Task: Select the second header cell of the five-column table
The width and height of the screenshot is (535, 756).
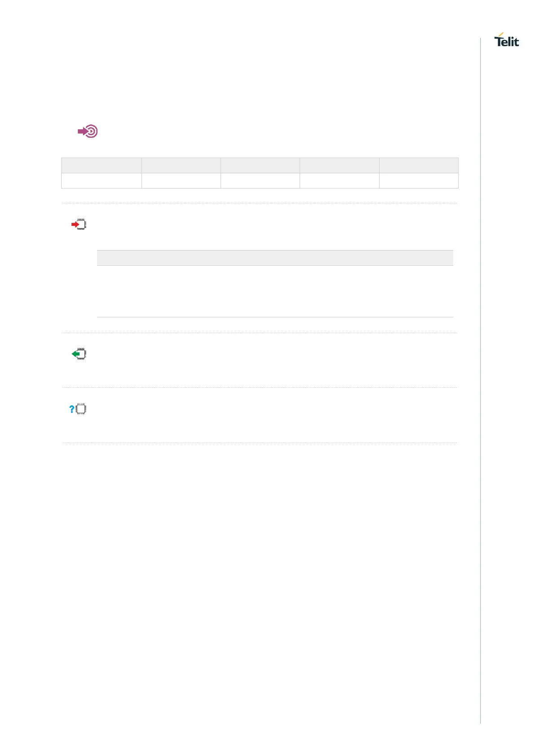Action: coord(181,165)
